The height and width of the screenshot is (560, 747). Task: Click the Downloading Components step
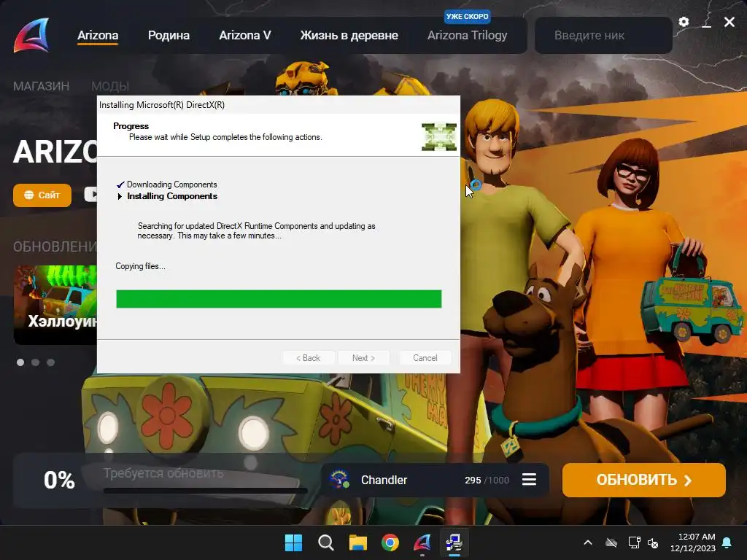click(x=172, y=184)
